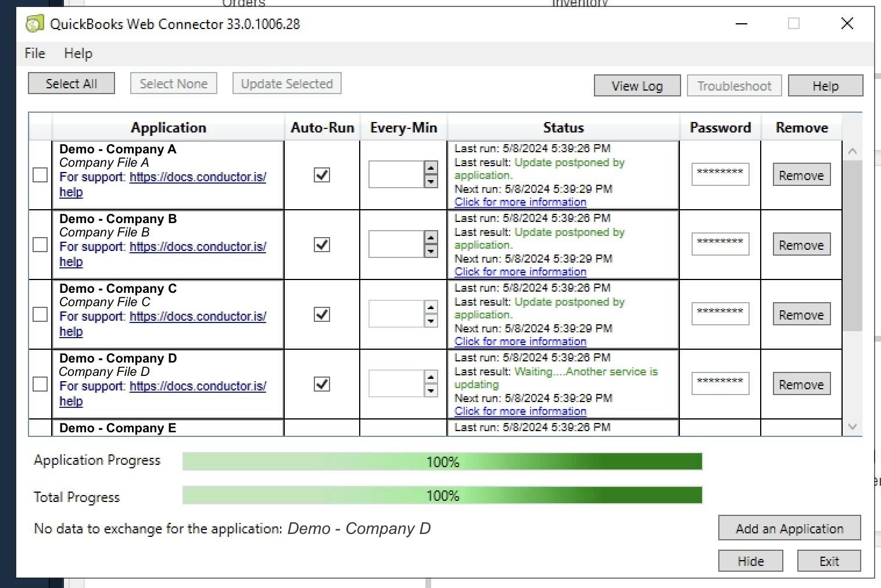The height and width of the screenshot is (588, 881).
Task: Click the scroll down arrow of application list
Action: tap(853, 426)
